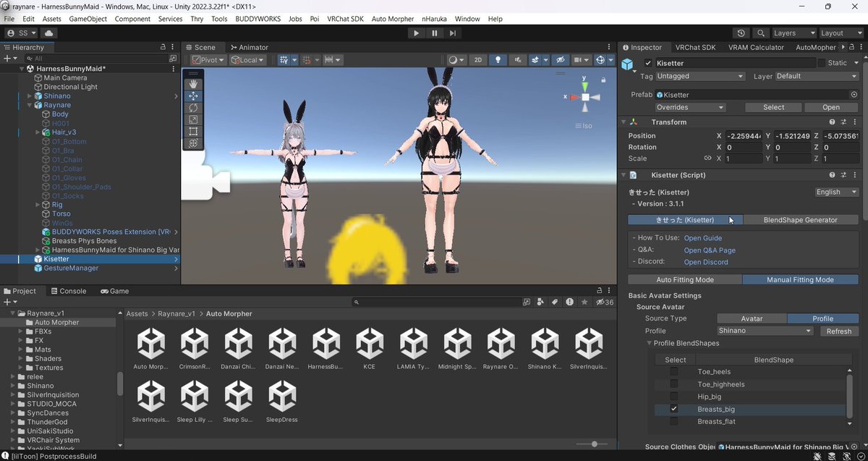Open the Open Discord link
Viewport: 868px width, 461px height.
(706, 262)
